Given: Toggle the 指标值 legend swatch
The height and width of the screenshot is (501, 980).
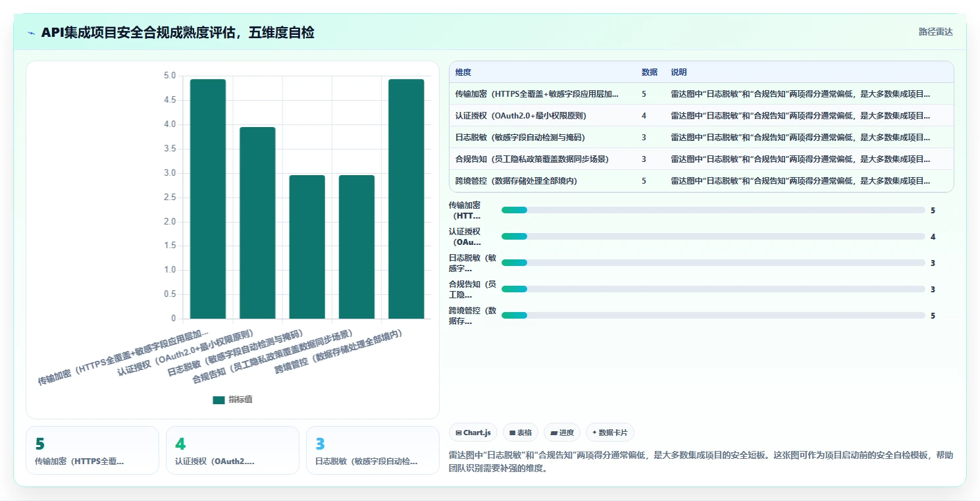Looking at the screenshot, I should click(219, 400).
